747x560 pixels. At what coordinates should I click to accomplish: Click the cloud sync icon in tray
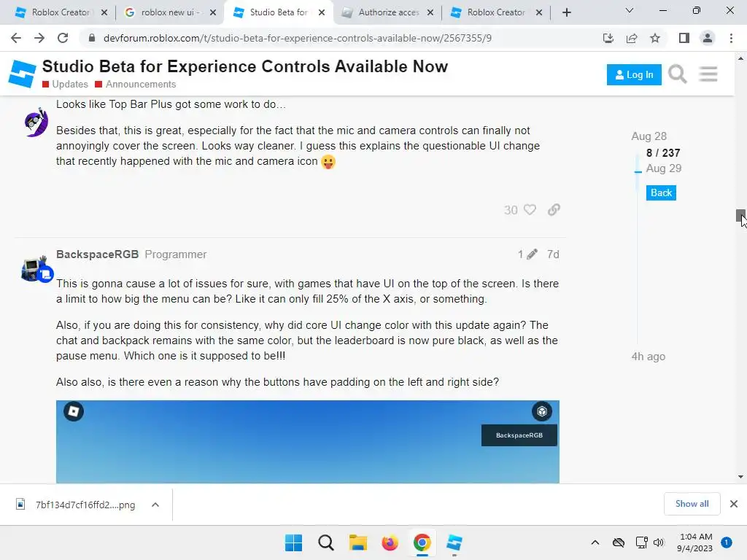pyautogui.click(x=619, y=542)
